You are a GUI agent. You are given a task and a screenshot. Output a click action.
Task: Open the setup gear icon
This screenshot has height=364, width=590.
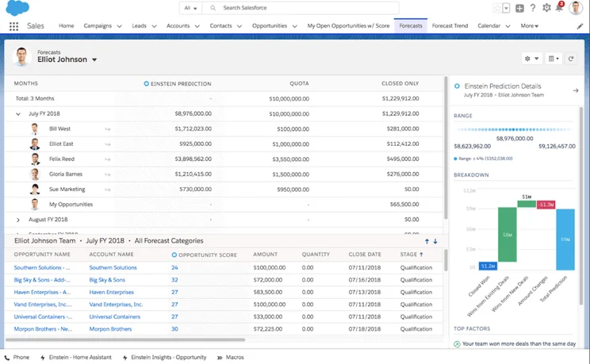coord(546,7)
